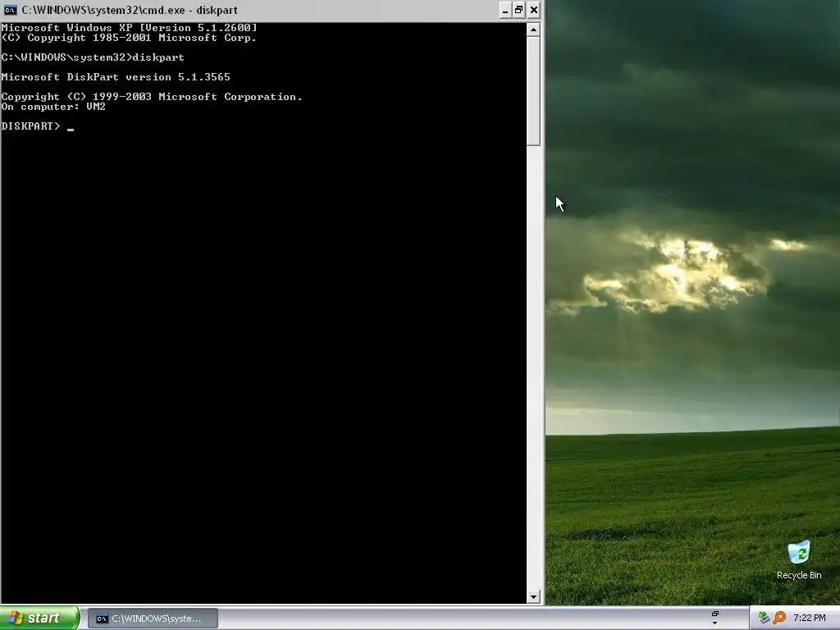Close the cmd.exe diskpart window
Viewport: 840px width, 630px height.
(533, 10)
